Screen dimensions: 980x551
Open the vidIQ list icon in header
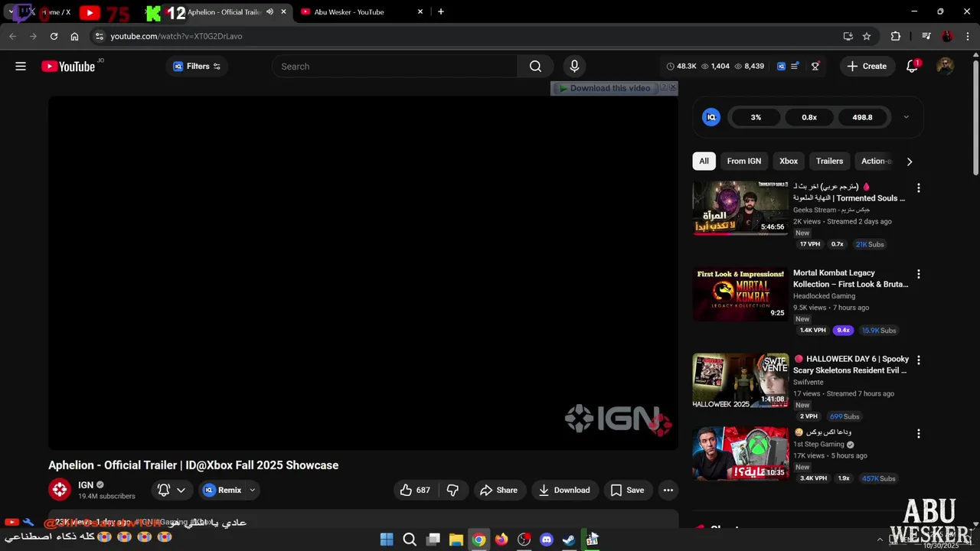(795, 67)
